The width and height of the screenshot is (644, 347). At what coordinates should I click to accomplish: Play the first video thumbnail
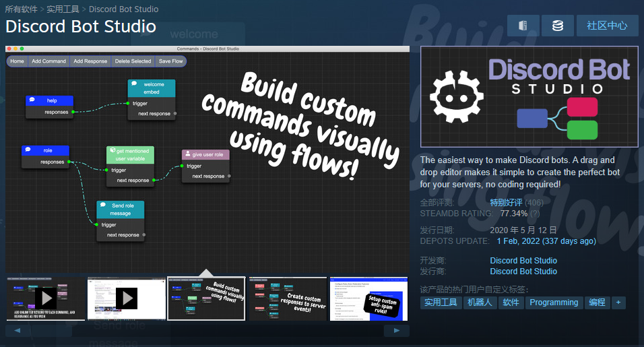(x=46, y=298)
